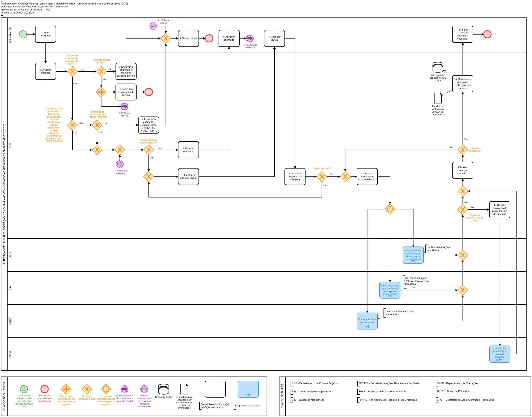532x417 pixels.
Task: Select task '1. Abrir chamado' box
Action: pyautogui.click(x=45, y=34)
